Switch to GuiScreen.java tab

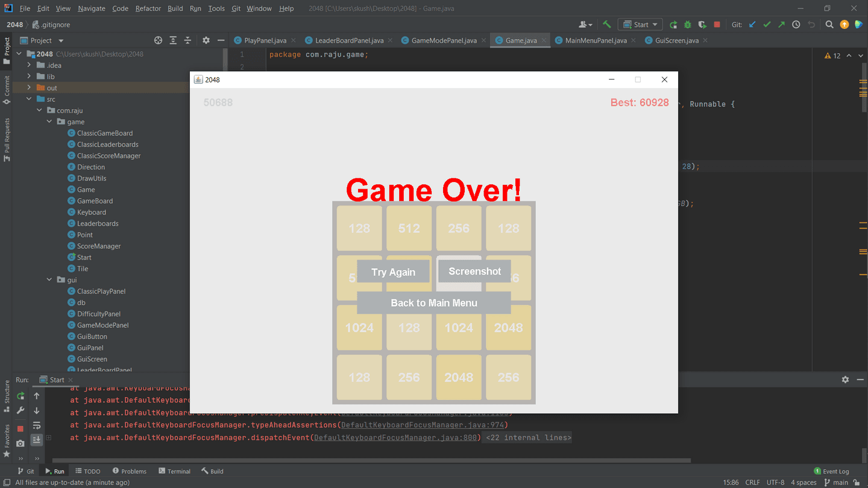click(x=677, y=40)
